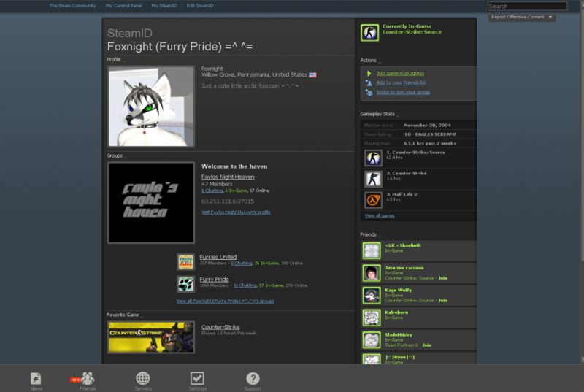Click 3. Half-Life 2 stats entry text
This screenshot has height=392, width=584.
click(401, 194)
